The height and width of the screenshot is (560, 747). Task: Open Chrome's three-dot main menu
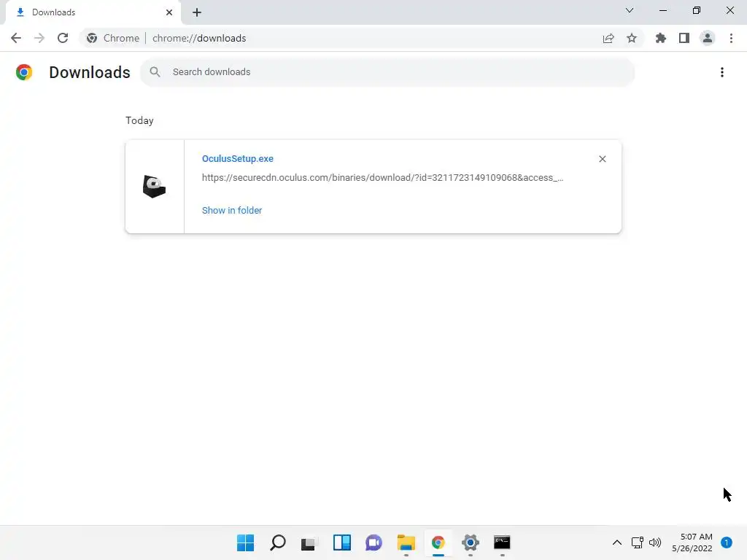point(731,38)
